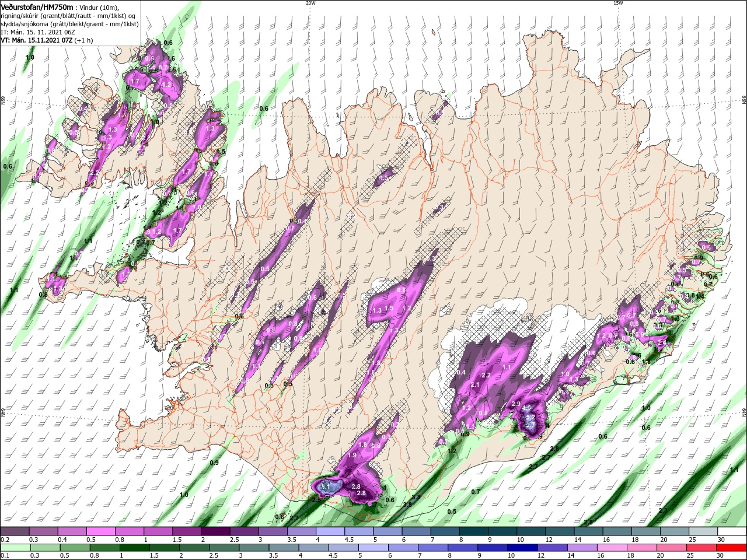Click the 20W longitude label
This screenshot has height=560, width=747.
pos(310,3)
